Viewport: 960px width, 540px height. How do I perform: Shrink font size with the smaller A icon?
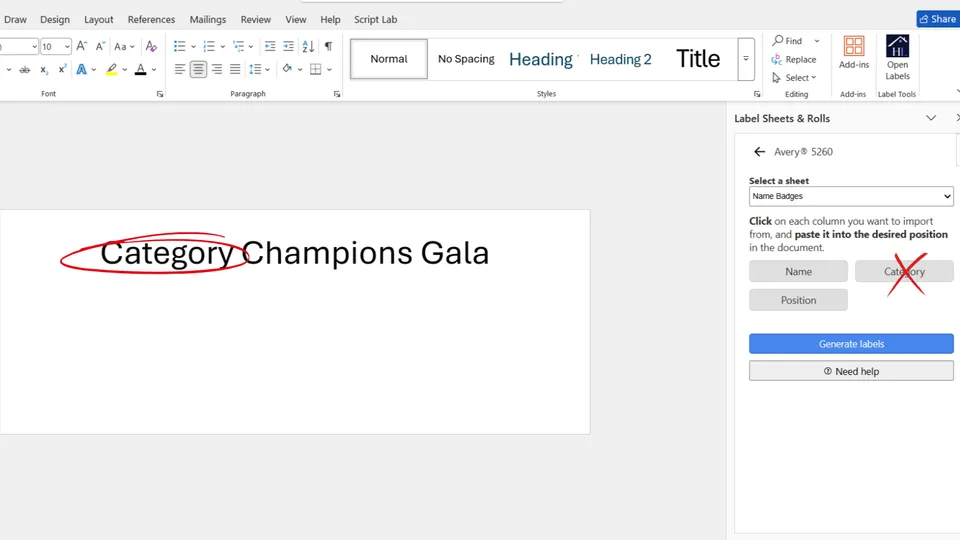[100, 46]
